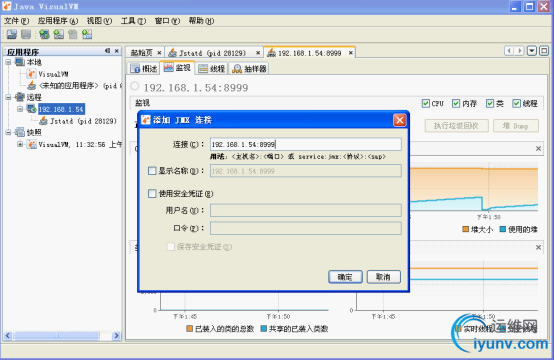The height and width of the screenshot is (360, 554).
Task: Click the fifth grayed toolbar icon
Action: pyautogui.click(x=73, y=34)
